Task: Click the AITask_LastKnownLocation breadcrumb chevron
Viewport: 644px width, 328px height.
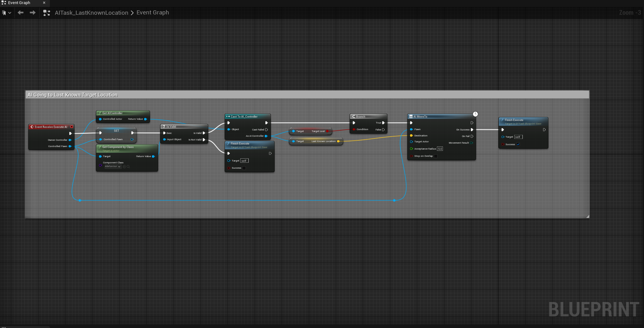Action: pyautogui.click(x=132, y=13)
